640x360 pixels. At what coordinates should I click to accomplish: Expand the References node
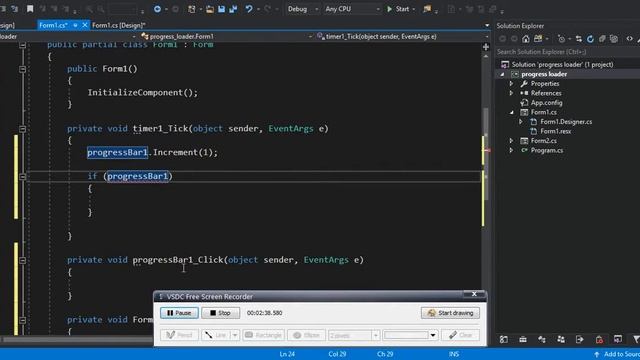coord(511,93)
